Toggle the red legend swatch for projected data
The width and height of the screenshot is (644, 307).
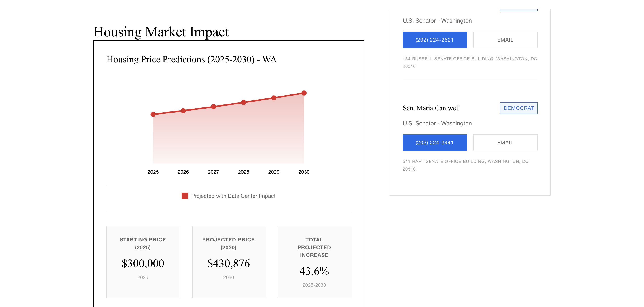coord(184,196)
